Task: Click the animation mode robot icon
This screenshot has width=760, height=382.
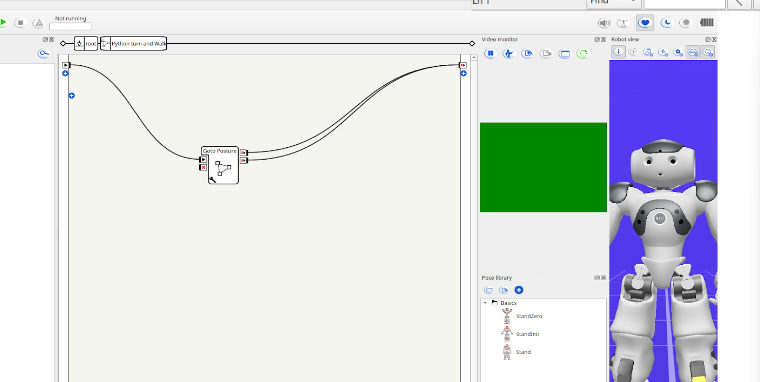Action: click(x=623, y=23)
